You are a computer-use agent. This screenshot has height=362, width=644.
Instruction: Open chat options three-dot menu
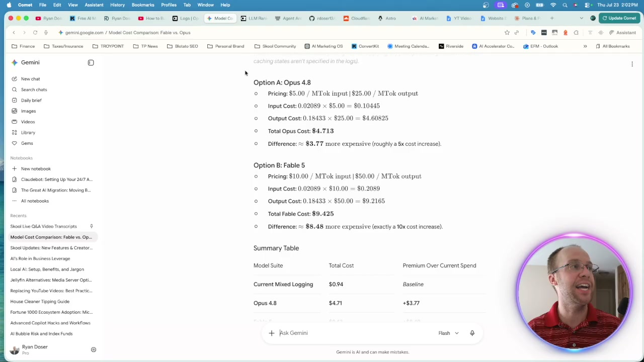coord(632,64)
